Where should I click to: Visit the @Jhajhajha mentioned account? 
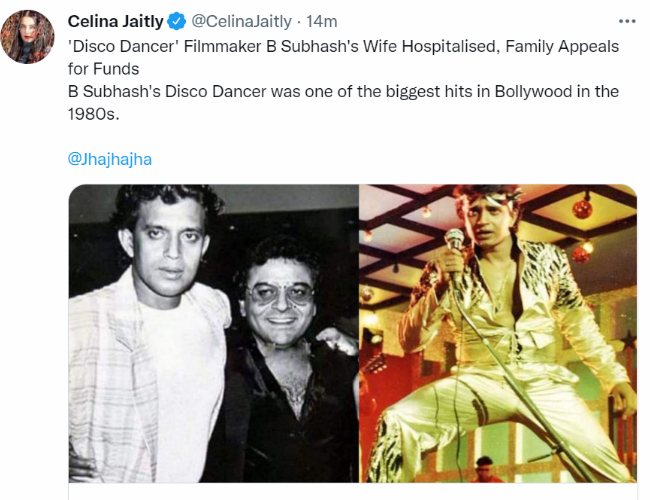pyautogui.click(x=109, y=159)
